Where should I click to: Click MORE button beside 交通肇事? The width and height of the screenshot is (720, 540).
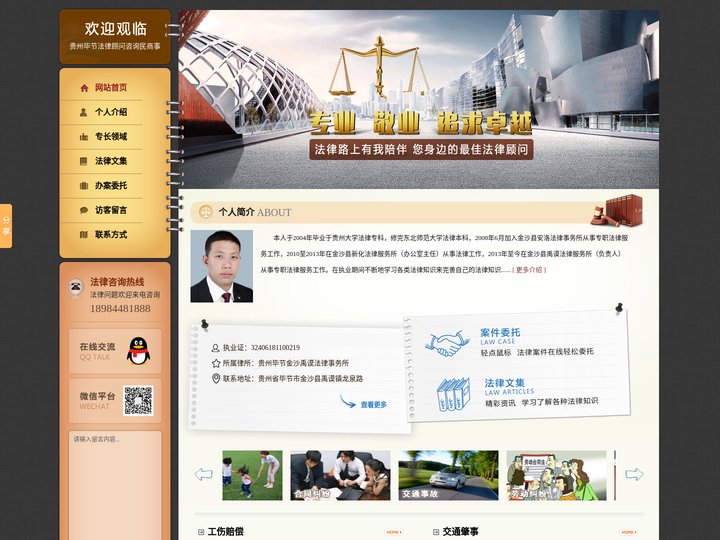point(629,532)
